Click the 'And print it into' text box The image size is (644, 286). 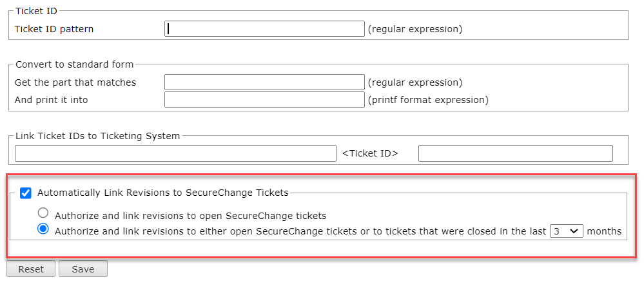click(x=264, y=100)
